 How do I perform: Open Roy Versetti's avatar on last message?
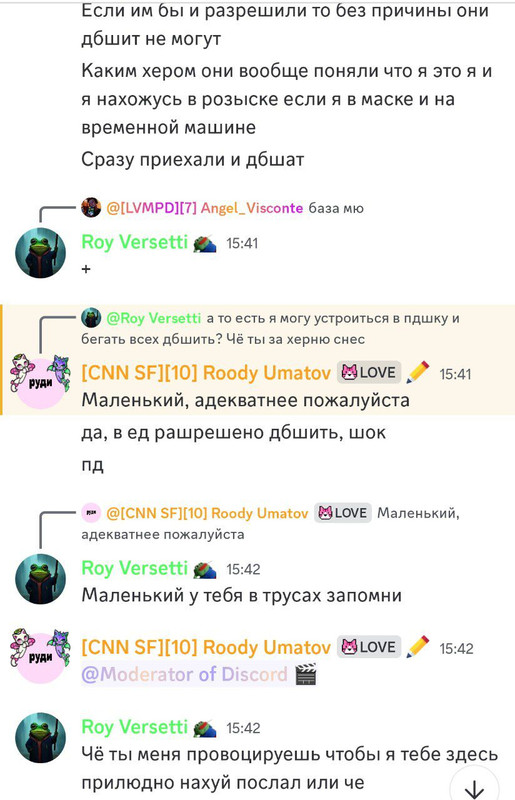(40, 738)
